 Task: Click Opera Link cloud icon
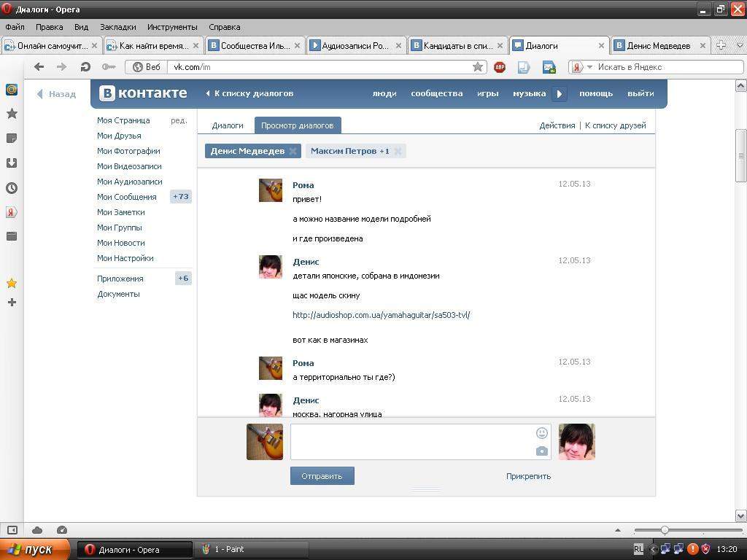tap(37, 530)
